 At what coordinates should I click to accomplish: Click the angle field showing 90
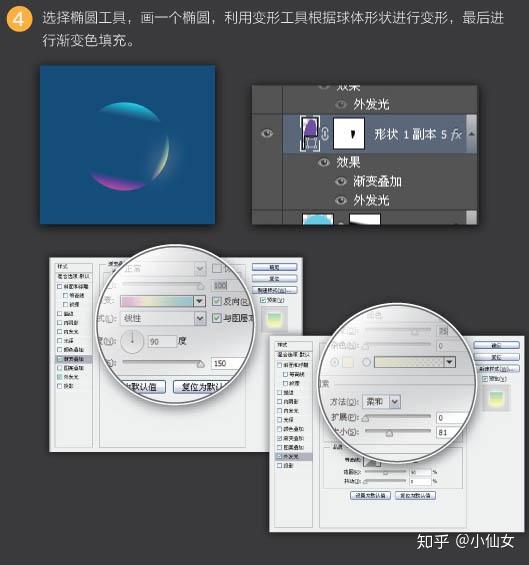tap(162, 341)
